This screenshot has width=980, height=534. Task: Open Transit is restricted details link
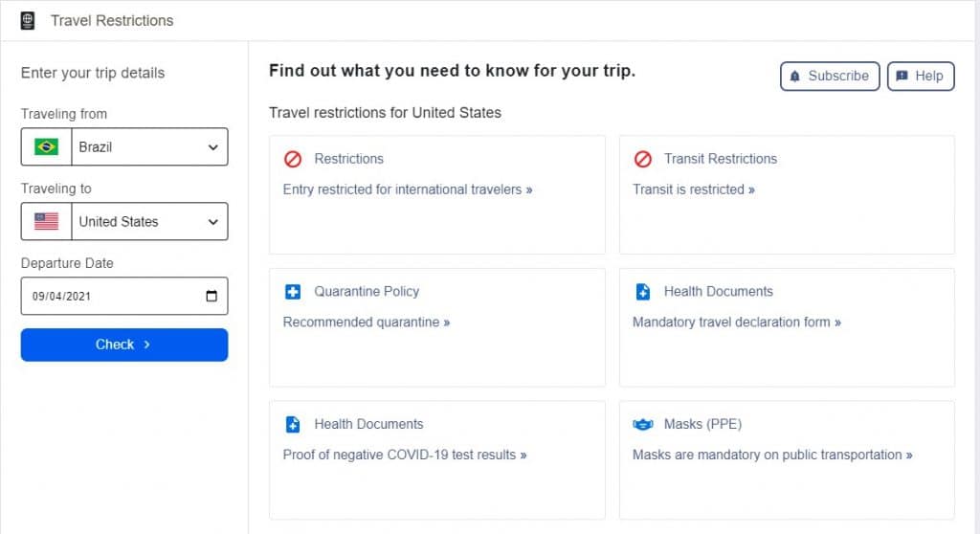[x=694, y=189]
